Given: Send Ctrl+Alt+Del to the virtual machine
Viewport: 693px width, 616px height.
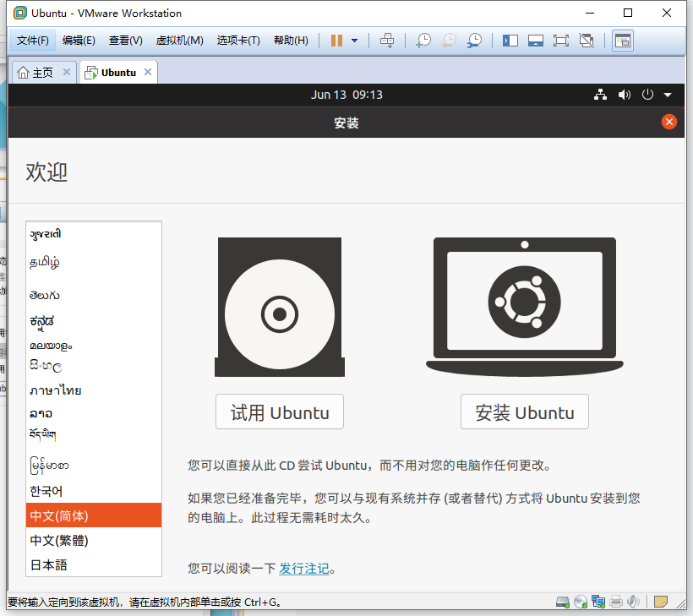Looking at the screenshot, I should tap(387, 41).
